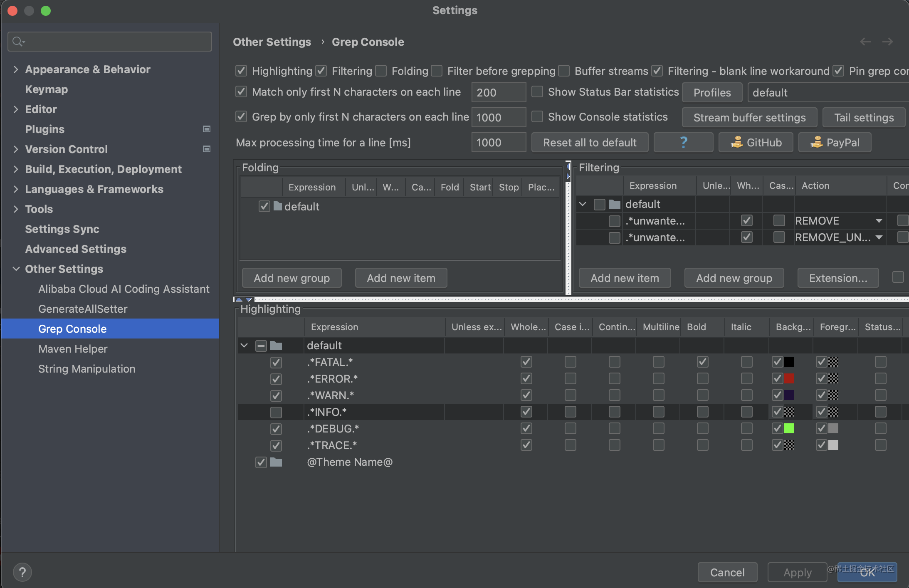909x588 pixels.
Task: Click Reset all to default
Action: (x=590, y=143)
